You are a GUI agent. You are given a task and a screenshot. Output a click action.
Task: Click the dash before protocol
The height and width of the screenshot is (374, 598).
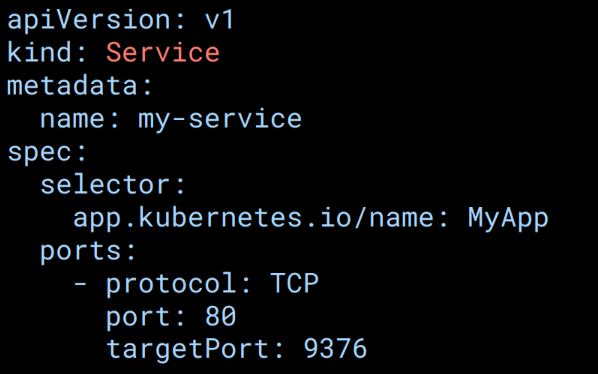click(80, 285)
